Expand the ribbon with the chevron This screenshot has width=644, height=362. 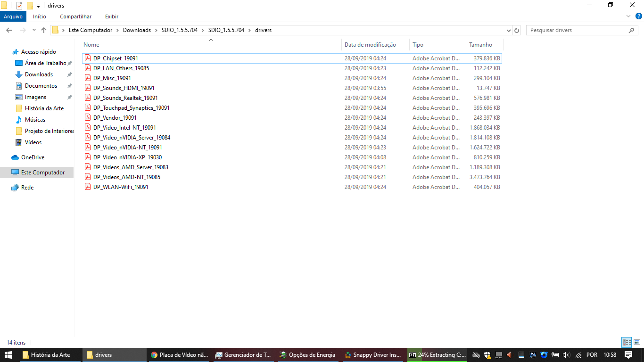click(x=628, y=16)
